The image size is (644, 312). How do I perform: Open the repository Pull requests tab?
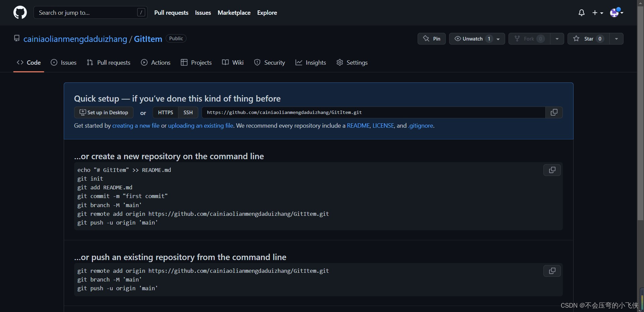click(x=108, y=63)
